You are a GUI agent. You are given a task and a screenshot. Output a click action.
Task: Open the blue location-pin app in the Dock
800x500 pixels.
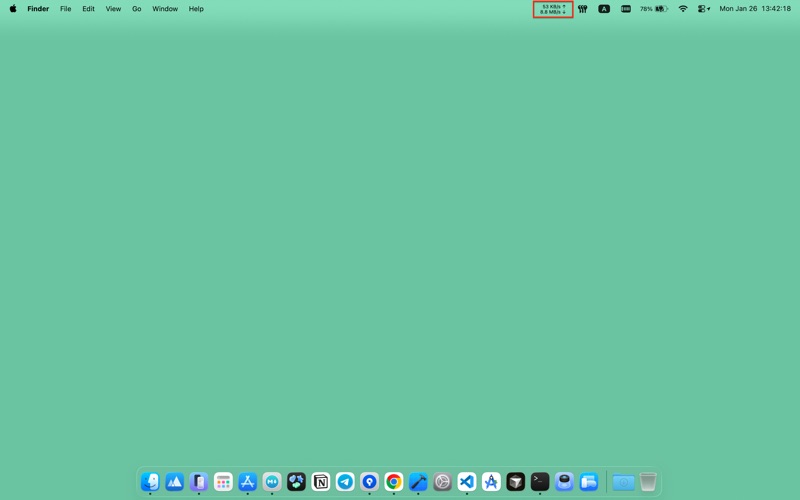369,482
